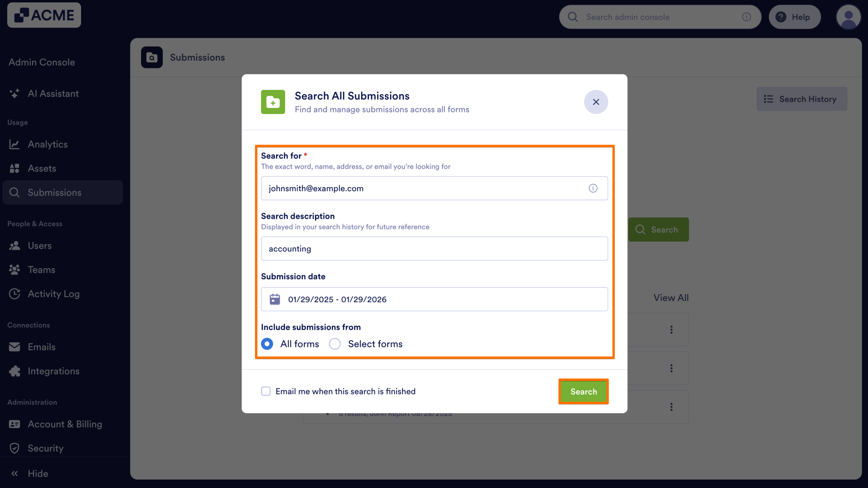Select the Analytics section in the sidebar
This screenshot has width=868, height=488.
[48, 144]
